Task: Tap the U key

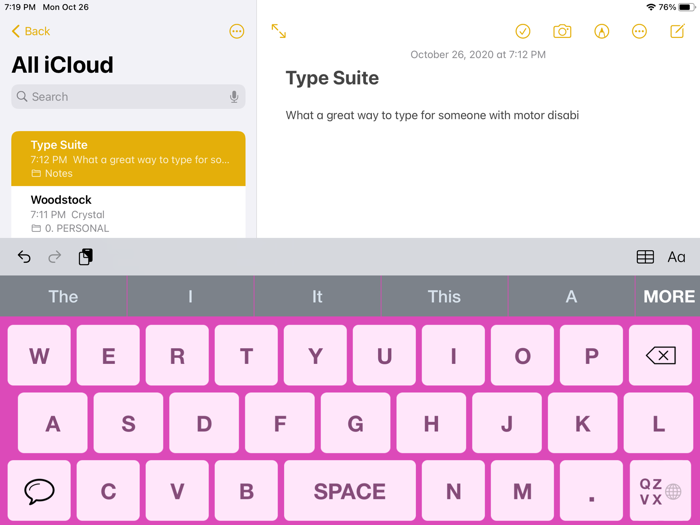Action: (384, 355)
